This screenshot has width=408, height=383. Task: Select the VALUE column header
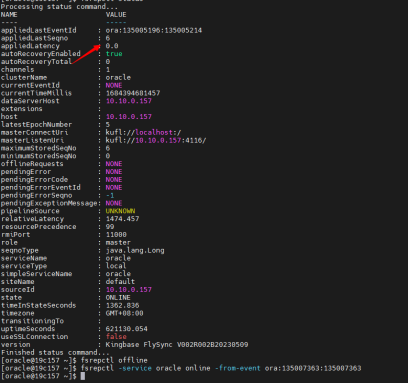click(x=116, y=15)
